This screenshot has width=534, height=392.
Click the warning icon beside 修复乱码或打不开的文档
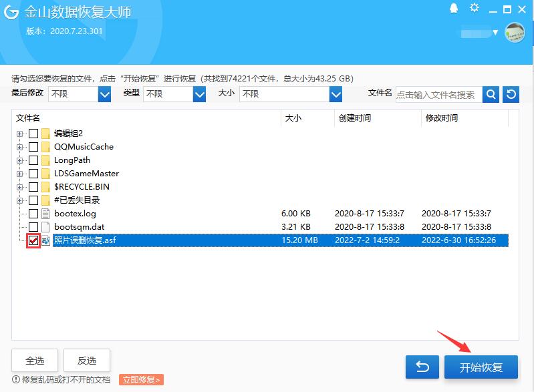[16, 379]
